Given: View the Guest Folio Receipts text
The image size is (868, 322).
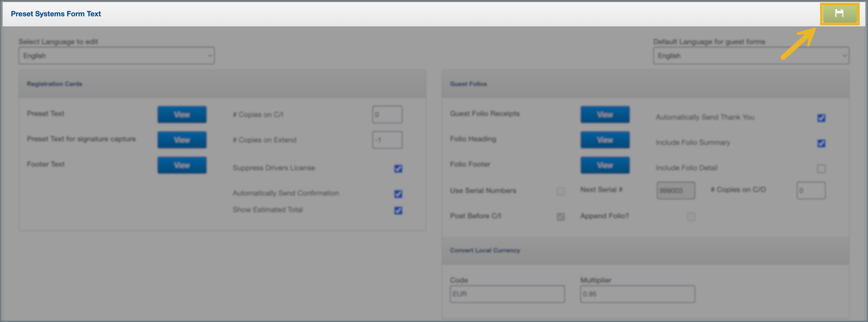Looking at the screenshot, I should click(x=604, y=114).
